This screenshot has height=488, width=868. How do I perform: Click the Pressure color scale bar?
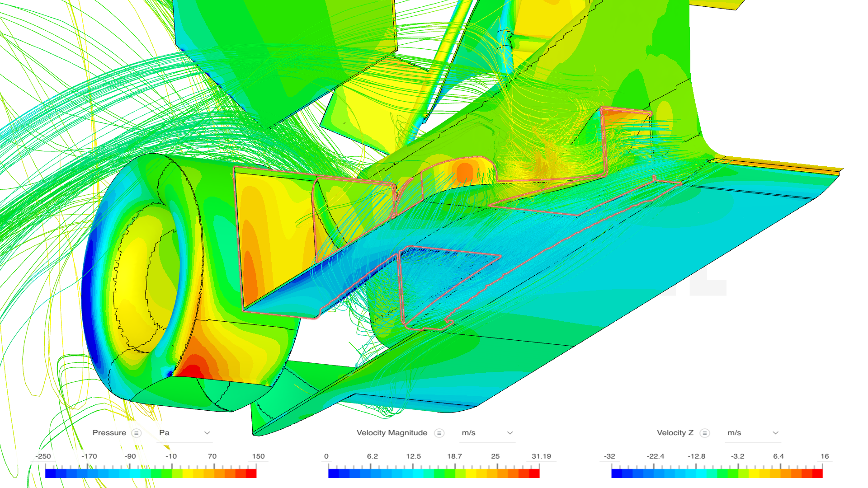(x=151, y=474)
